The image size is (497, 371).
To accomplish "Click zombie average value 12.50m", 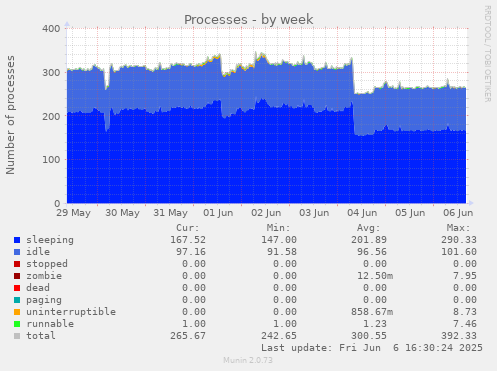I will (x=375, y=276).
